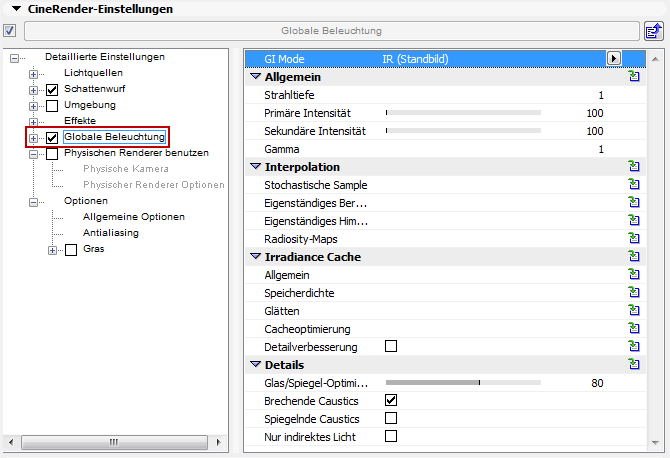670x458 pixels.
Task: Open Stochastische Sample green arrow icon
Action: point(634,184)
